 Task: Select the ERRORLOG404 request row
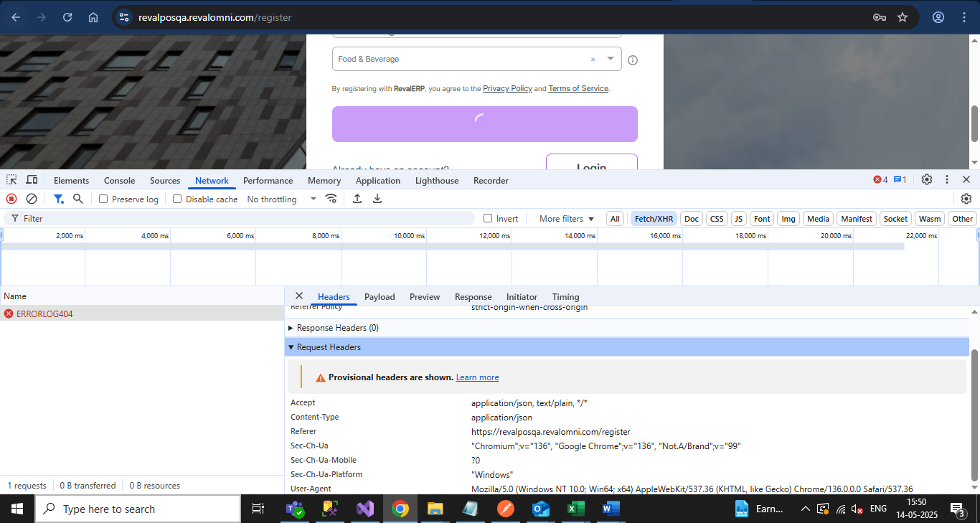point(44,314)
